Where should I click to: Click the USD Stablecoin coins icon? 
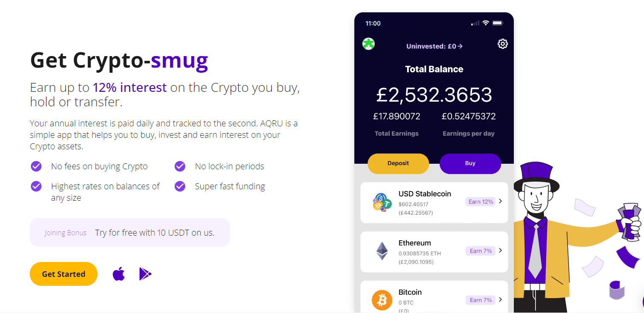tap(382, 202)
